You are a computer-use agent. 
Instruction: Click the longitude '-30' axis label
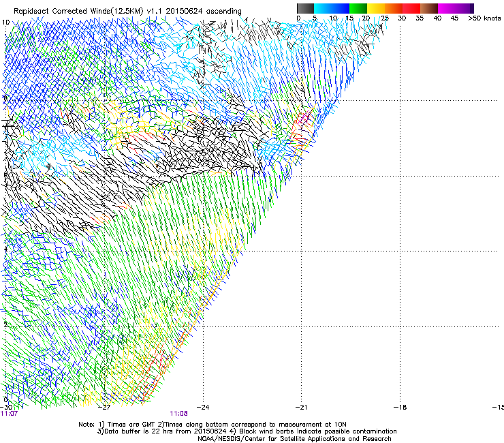(x=6, y=407)
